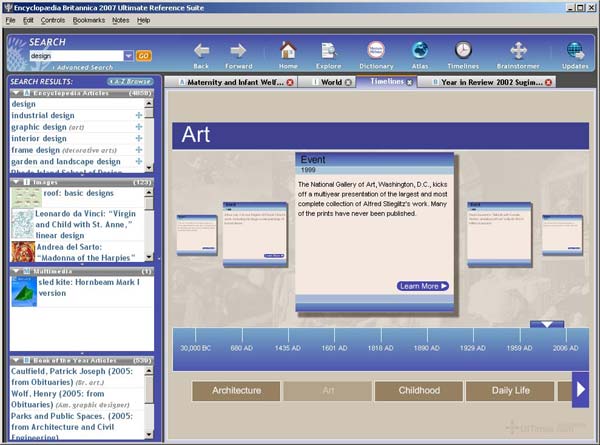Viewport: 600px width, 445px height.
Task: Open the industrial design article
Action: pos(43,116)
